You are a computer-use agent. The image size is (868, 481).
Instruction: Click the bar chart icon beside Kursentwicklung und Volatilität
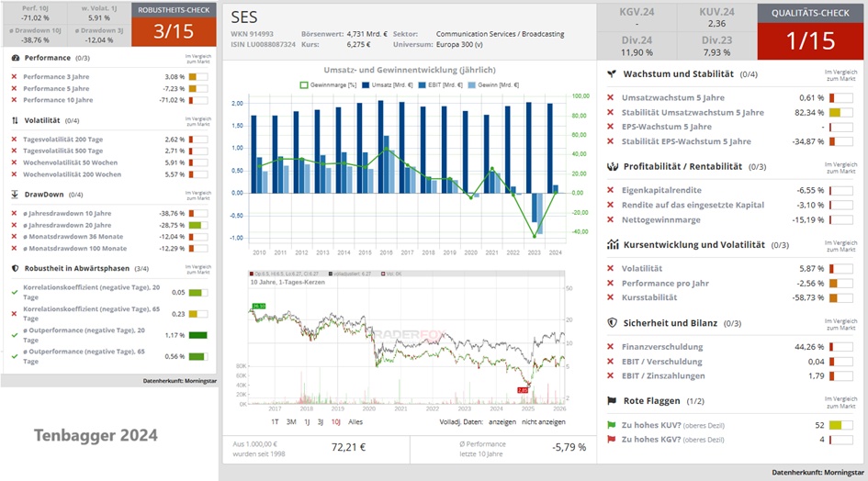[x=612, y=245]
